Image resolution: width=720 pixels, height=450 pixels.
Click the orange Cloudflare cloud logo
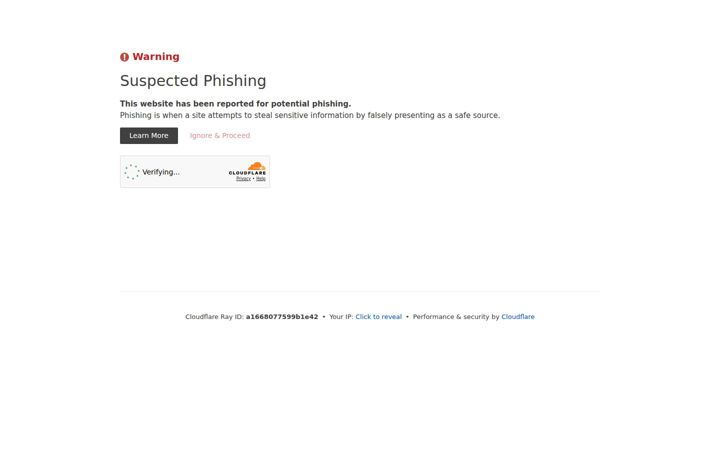tap(257, 166)
